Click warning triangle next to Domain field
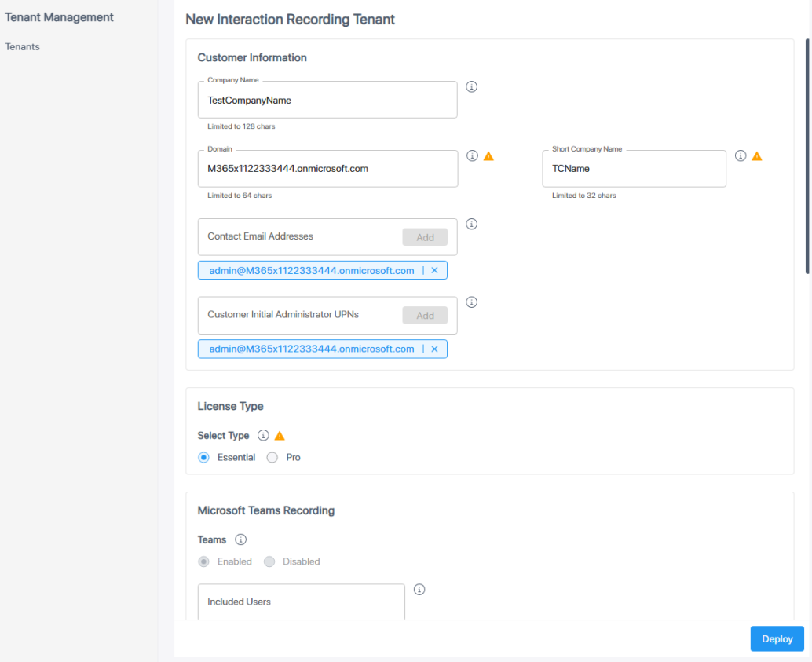 coord(488,156)
